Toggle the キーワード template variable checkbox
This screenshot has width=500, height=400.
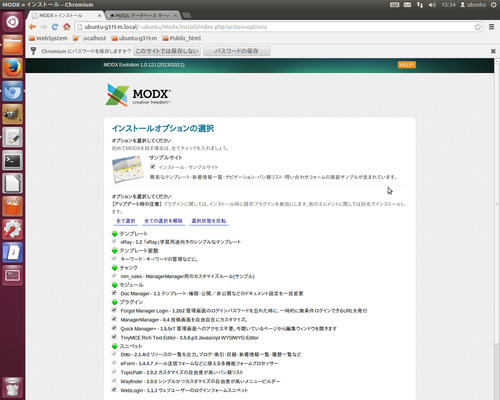tap(114, 258)
